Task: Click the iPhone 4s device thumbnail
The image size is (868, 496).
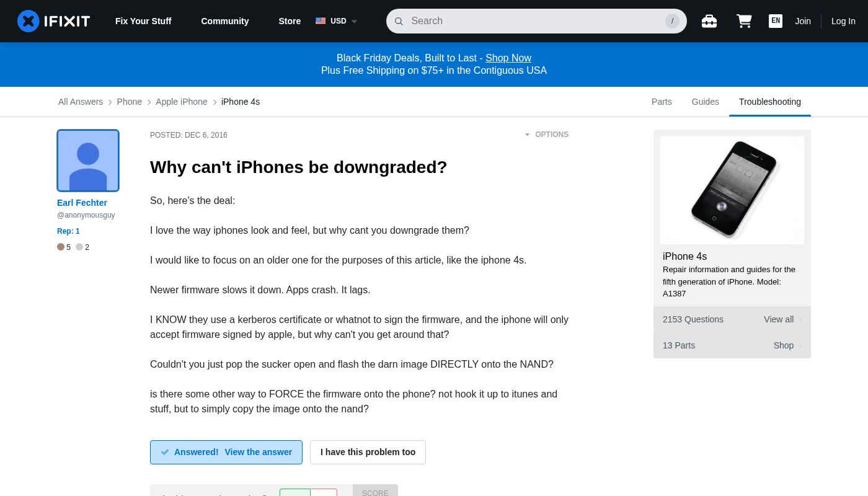Action: click(732, 190)
